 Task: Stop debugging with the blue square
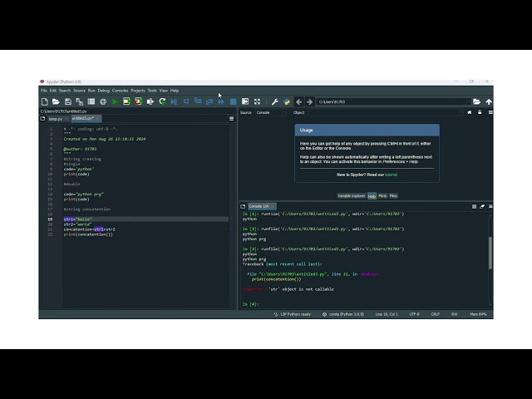233,101
